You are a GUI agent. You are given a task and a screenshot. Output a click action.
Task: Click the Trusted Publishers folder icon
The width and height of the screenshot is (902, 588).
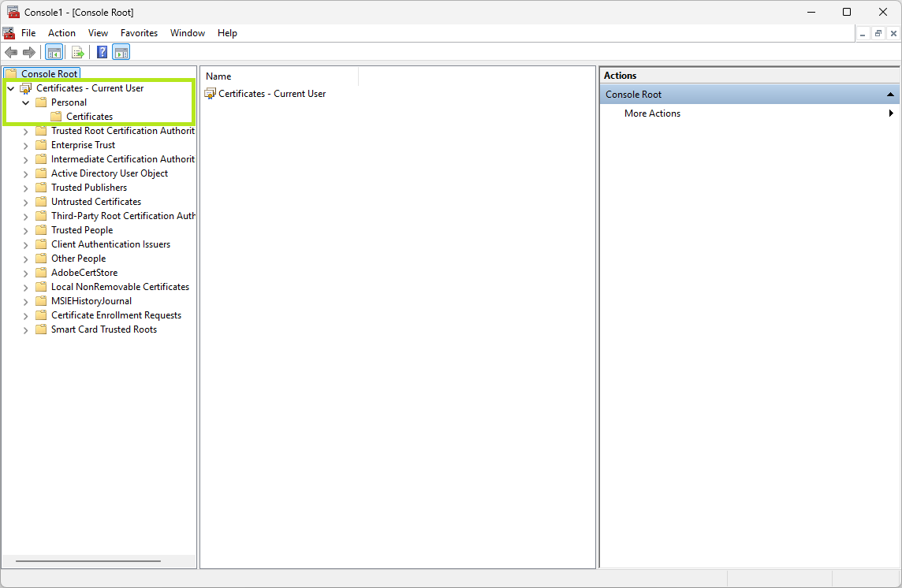41,188
